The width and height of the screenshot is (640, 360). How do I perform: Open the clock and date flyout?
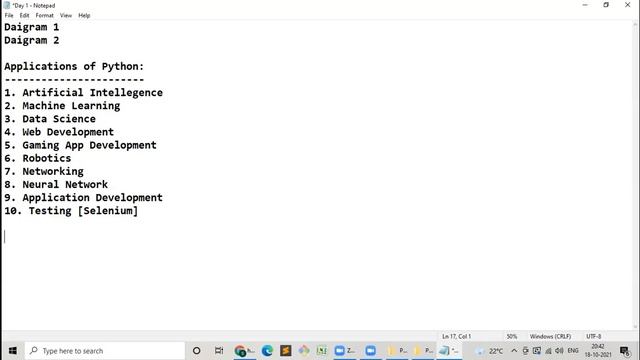click(598, 351)
